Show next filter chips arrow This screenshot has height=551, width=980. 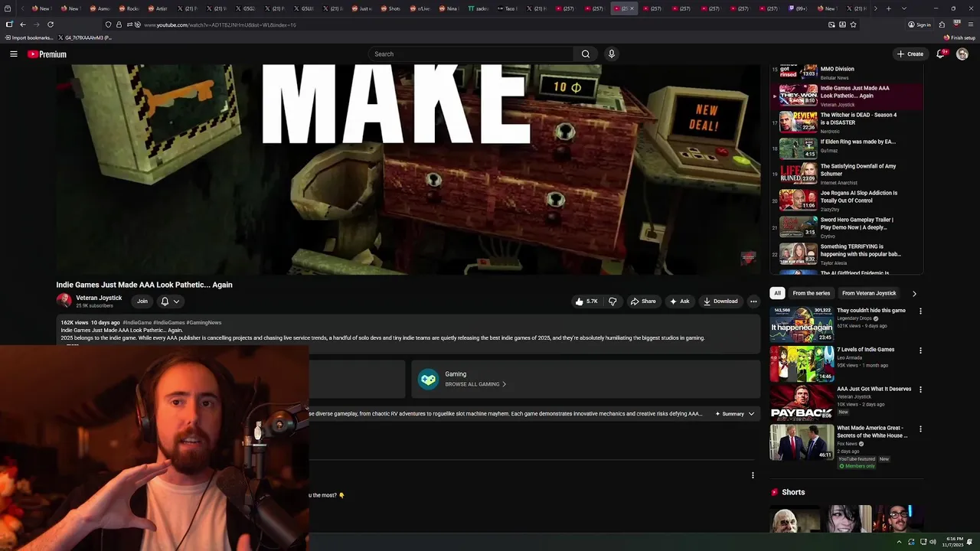coord(914,293)
